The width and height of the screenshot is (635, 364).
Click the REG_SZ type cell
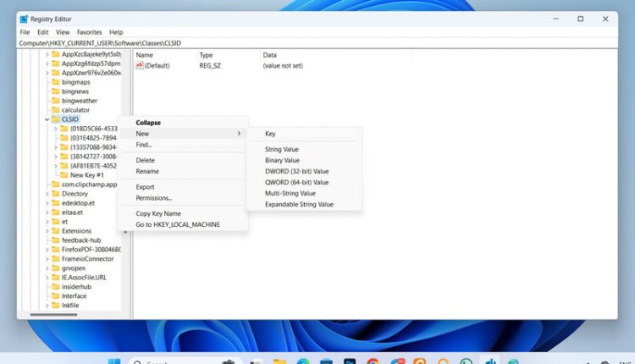tap(210, 65)
